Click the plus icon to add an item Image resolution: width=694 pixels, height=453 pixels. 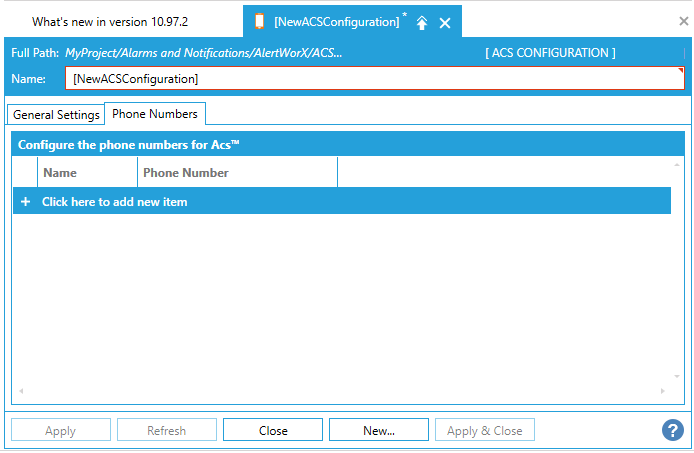(x=26, y=201)
